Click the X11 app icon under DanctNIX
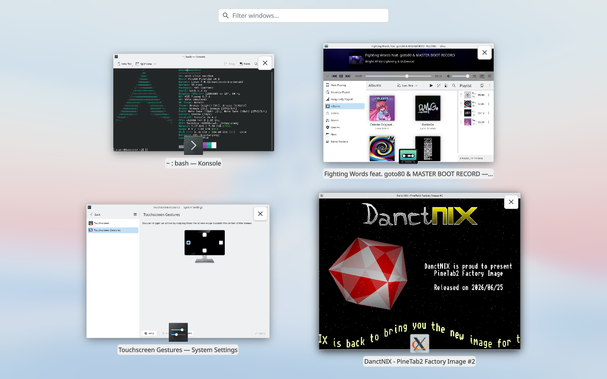607x379 pixels. [x=420, y=343]
